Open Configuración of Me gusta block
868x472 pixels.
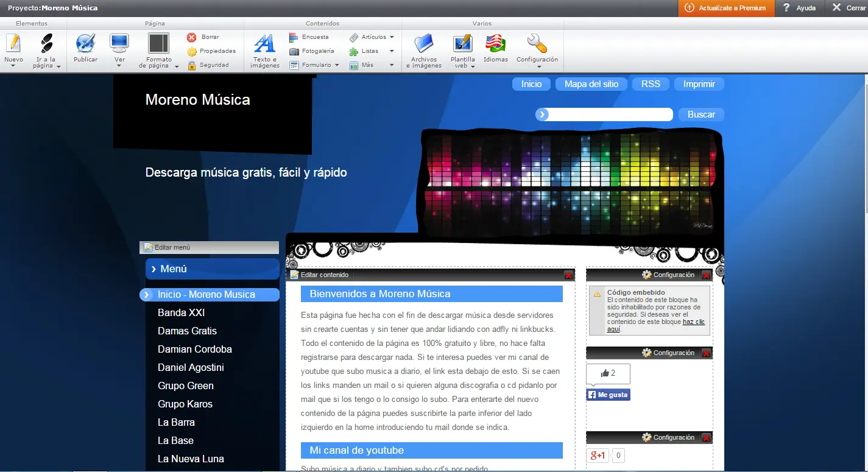(x=668, y=353)
